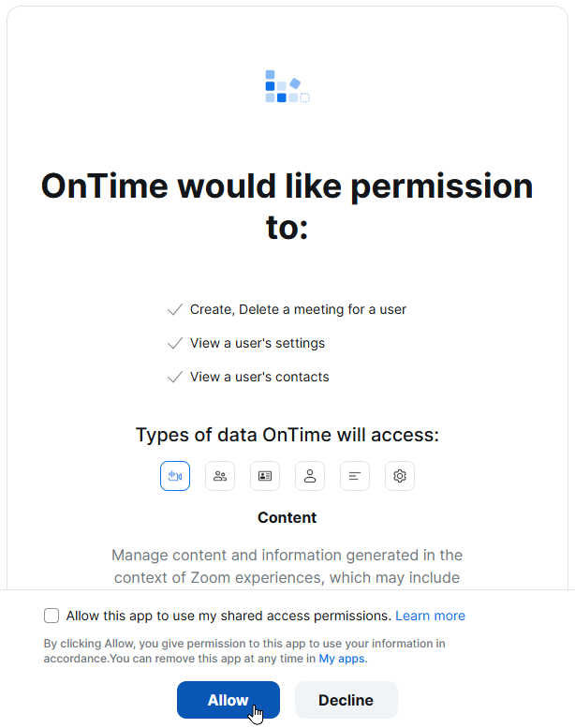Image resolution: width=575 pixels, height=728 pixels.
Task: Click the OnTime app logo
Action: [287, 86]
